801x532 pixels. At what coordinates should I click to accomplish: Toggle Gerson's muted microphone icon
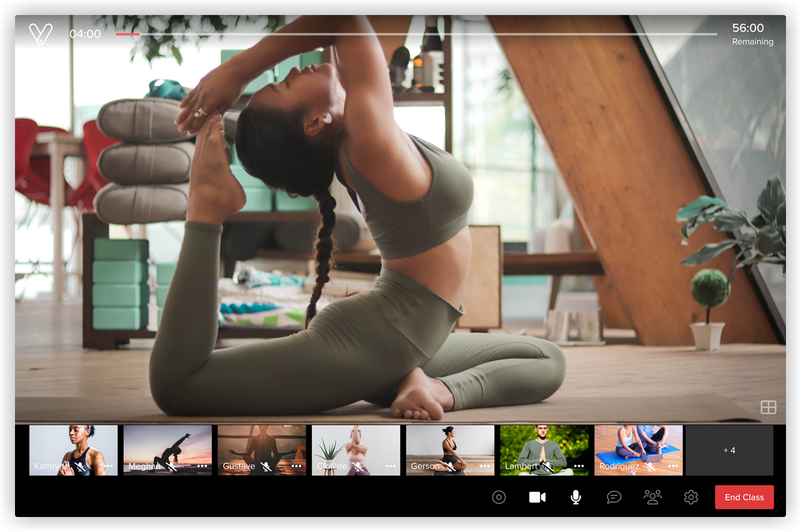pyautogui.click(x=451, y=467)
